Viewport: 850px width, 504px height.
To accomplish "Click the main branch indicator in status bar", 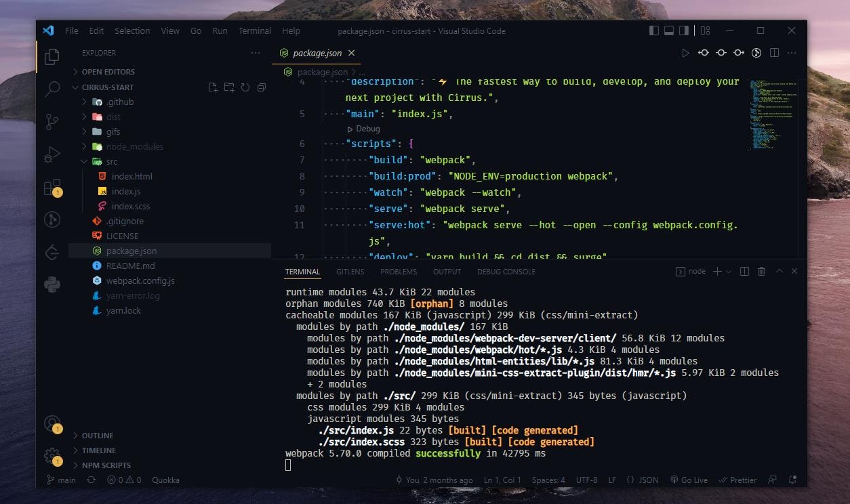I will tap(62, 480).
